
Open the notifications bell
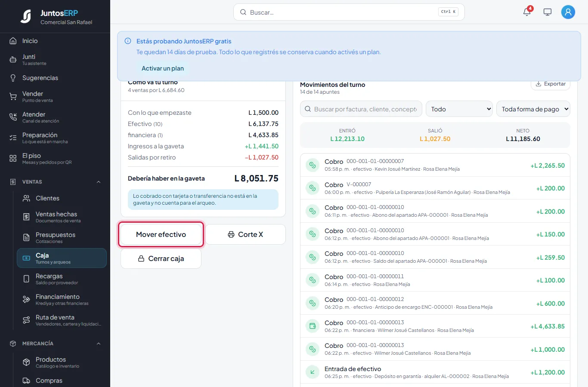527,12
